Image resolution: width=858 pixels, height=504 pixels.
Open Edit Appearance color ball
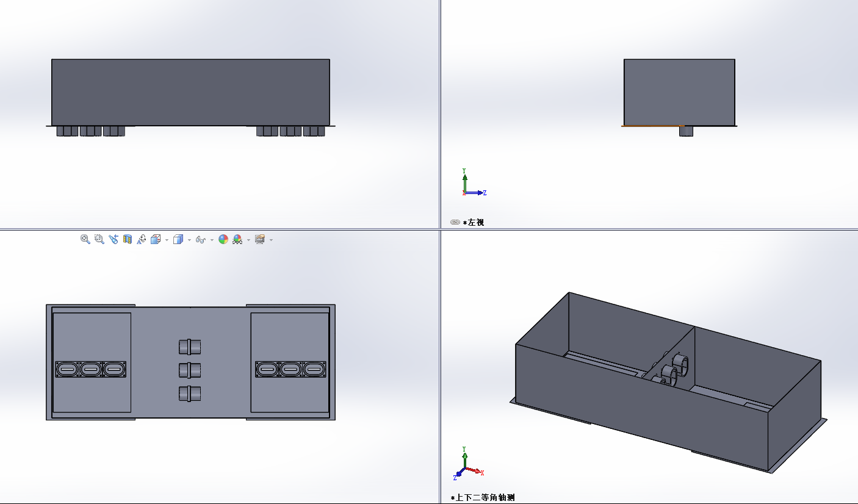tap(223, 239)
